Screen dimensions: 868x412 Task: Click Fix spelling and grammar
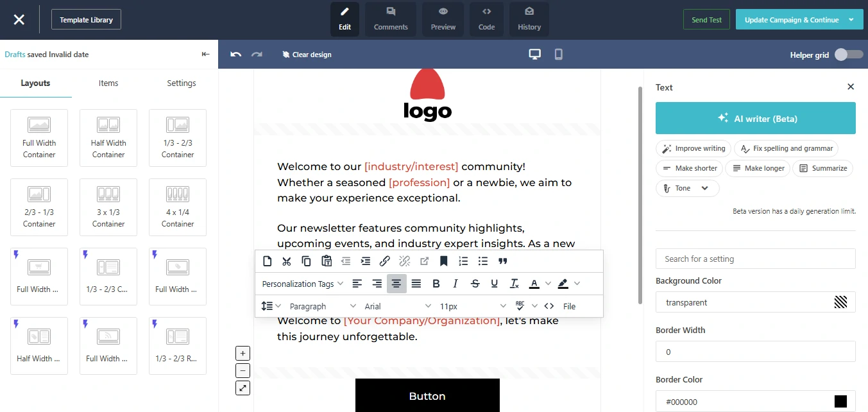coord(786,148)
